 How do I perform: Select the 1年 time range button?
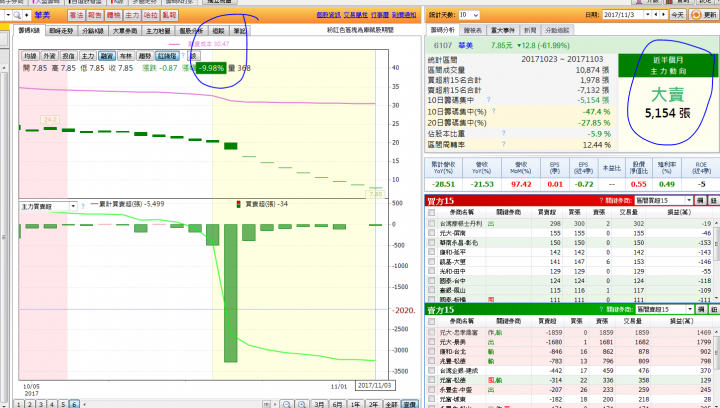355,404
